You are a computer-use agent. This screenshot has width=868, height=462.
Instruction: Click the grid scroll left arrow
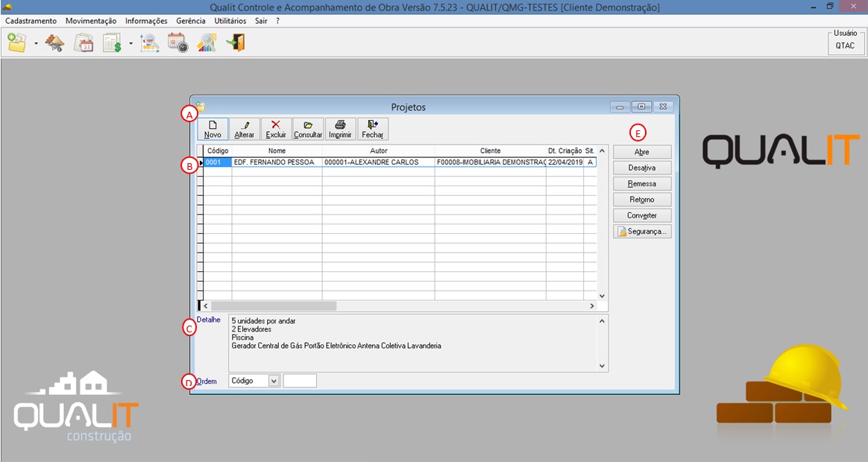click(x=206, y=306)
